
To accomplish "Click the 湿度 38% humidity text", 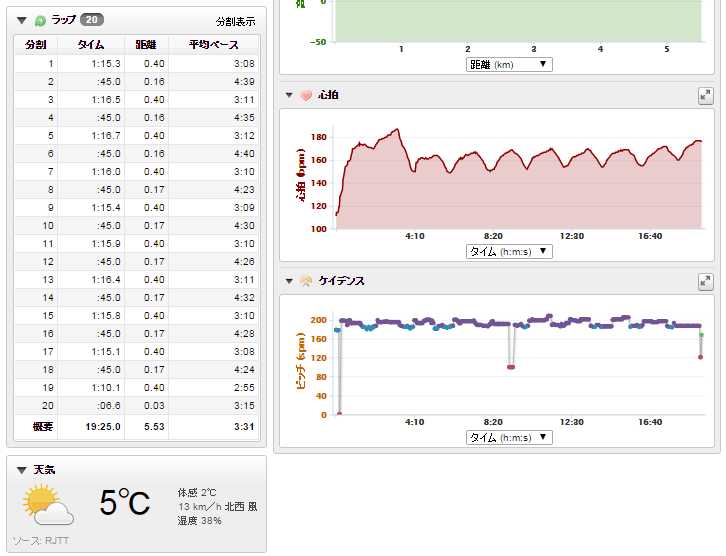I will pos(200,521).
